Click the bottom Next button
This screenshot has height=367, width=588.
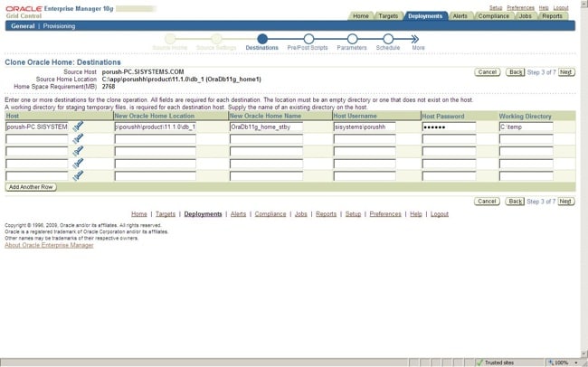tap(565, 202)
